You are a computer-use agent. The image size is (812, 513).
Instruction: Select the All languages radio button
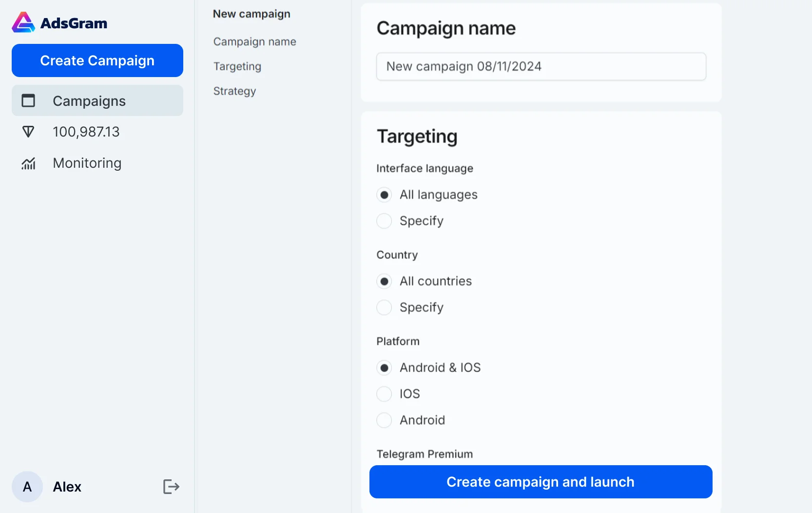pyautogui.click(x=384, y=195)
